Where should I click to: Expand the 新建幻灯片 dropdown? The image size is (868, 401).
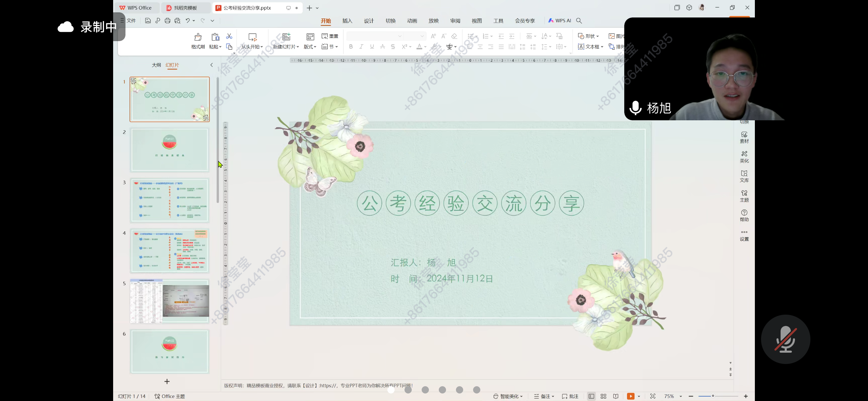(298, 47)
